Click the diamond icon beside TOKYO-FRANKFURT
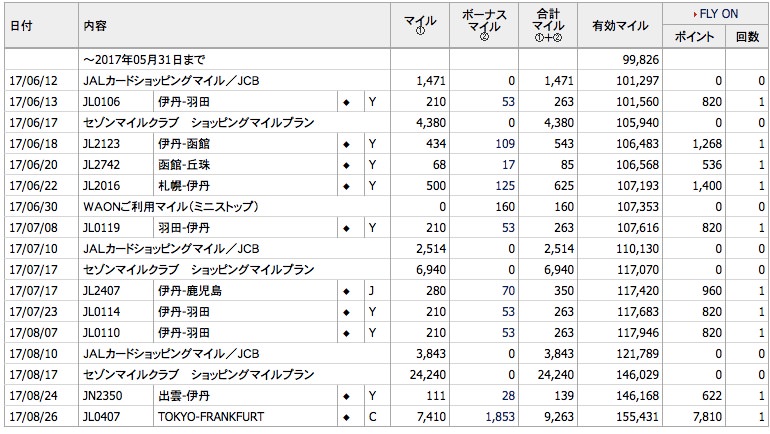 345,417
